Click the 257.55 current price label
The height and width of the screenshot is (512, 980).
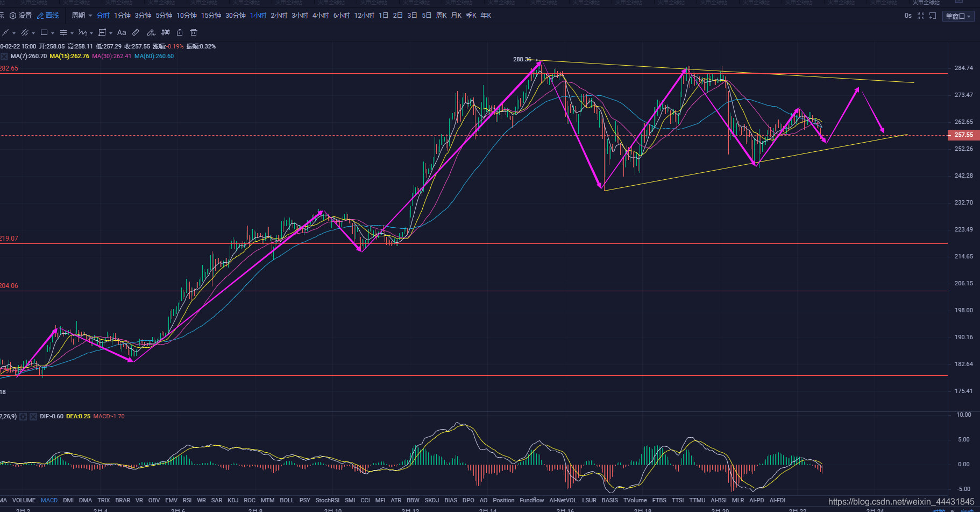tap(963, 135)
